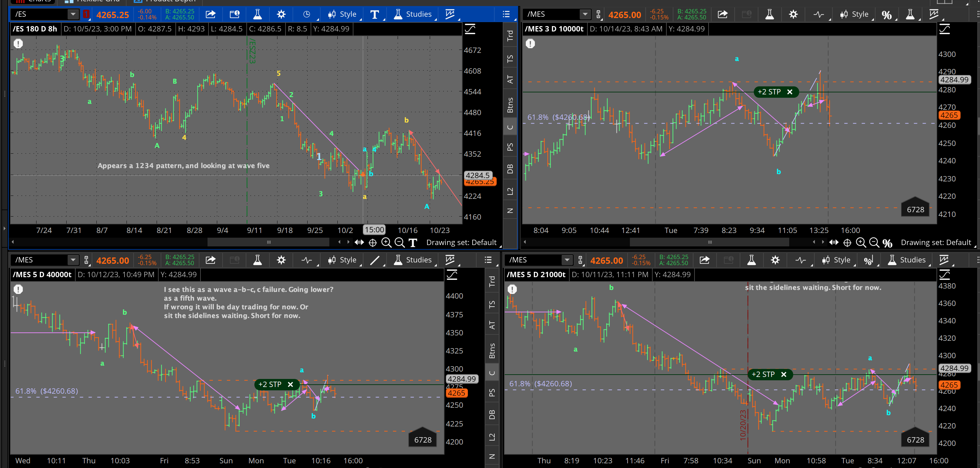Click the 15:00 time marker on /ES axis
980x468 pixels.
[x=374, y=230]
